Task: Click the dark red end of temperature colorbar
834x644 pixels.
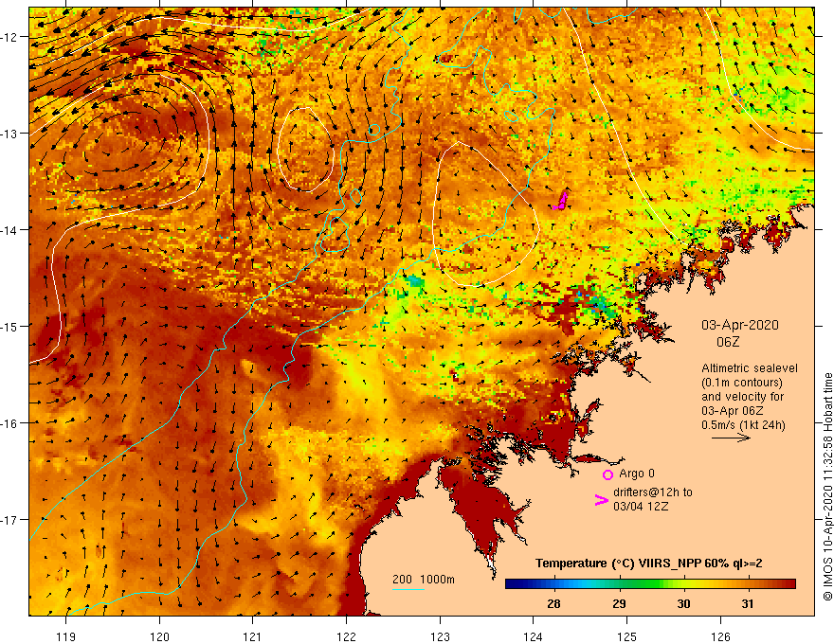Action: point(788,584)
